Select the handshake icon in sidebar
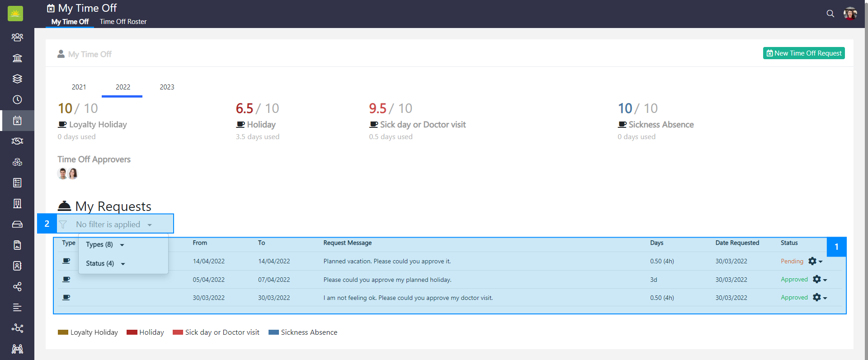Screen dimensions: 868x360 tap(17, 141)
